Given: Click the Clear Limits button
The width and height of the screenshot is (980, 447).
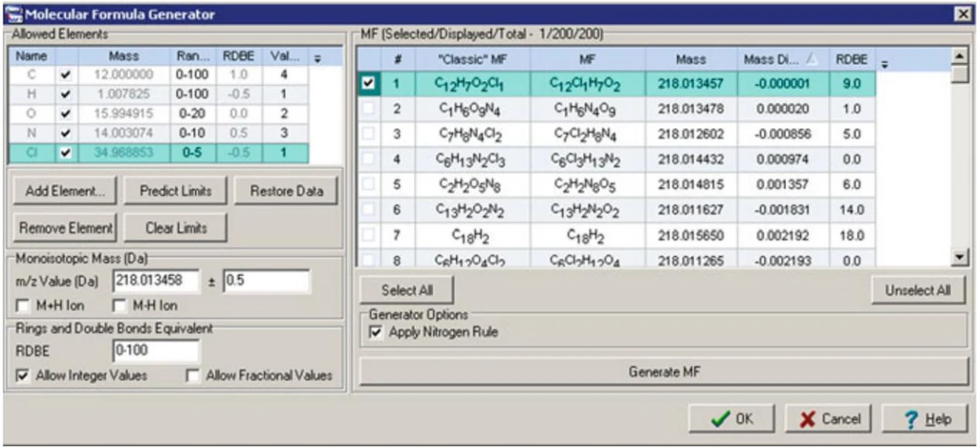Looking at the screenshot, I should 176,228.
